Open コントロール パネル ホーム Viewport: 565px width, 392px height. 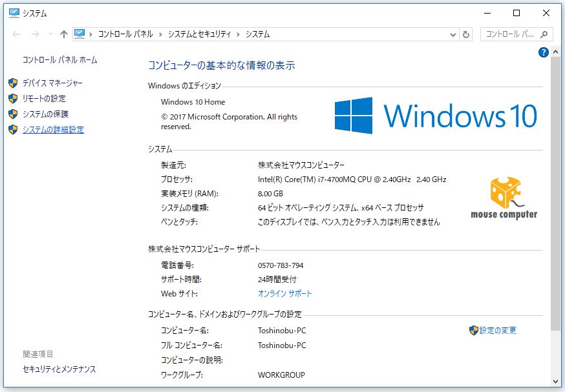(x=60, y=60)
